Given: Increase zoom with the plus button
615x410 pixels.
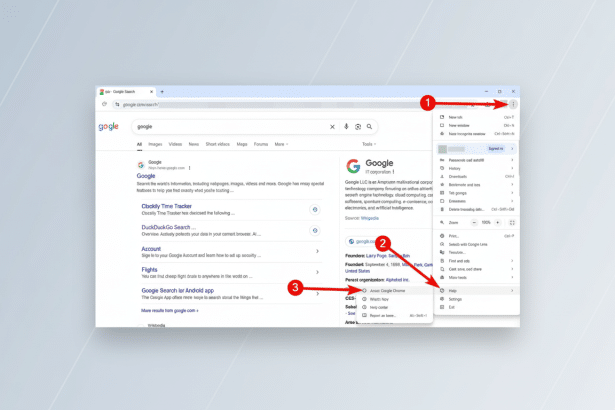Looking at the screenshot, I should [498, 222].
